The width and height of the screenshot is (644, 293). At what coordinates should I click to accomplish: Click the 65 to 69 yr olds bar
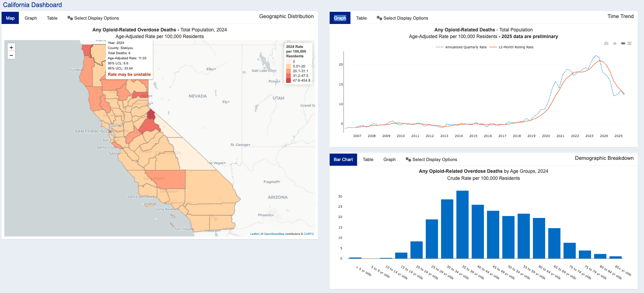click(554, 243)
